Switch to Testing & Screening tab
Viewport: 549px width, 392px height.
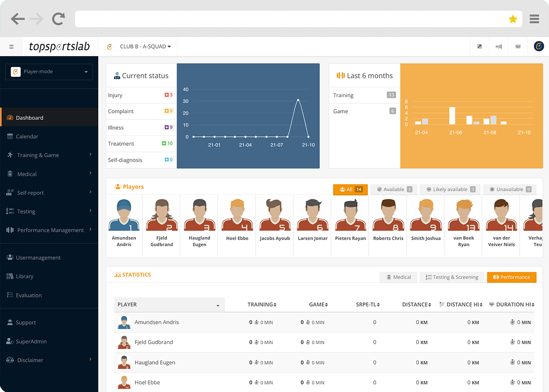pos(452,277)
